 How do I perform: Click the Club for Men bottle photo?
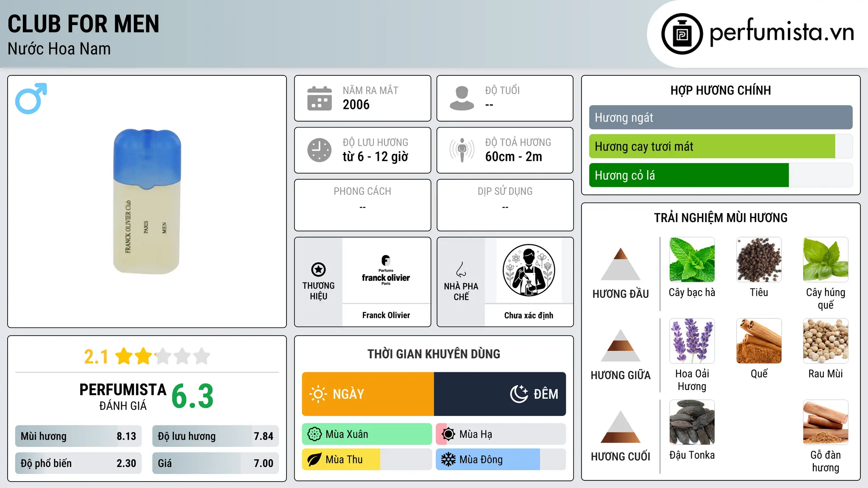pyautogui.click(x=147, y=201)
